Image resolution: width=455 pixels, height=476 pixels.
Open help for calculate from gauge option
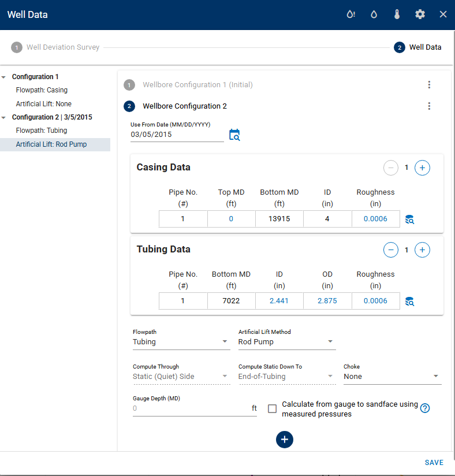(425, 408)
